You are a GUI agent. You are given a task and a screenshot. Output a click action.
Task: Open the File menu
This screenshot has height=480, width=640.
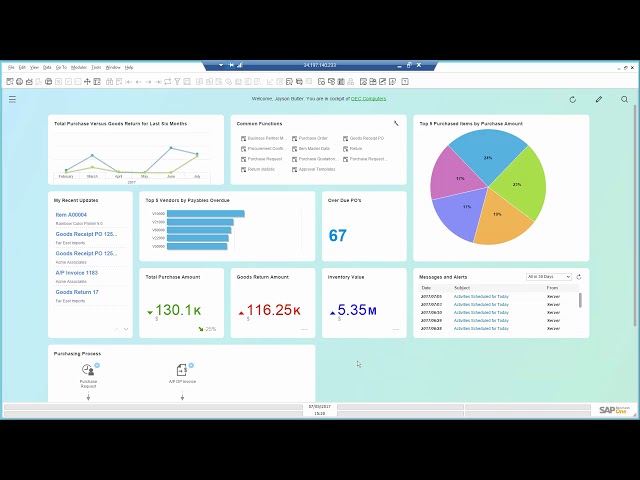tap(11, 67)
